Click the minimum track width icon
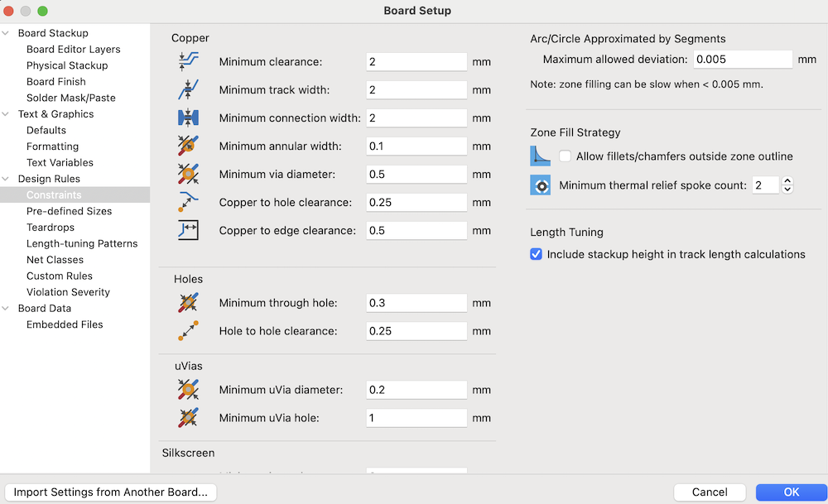 point(188,89)
